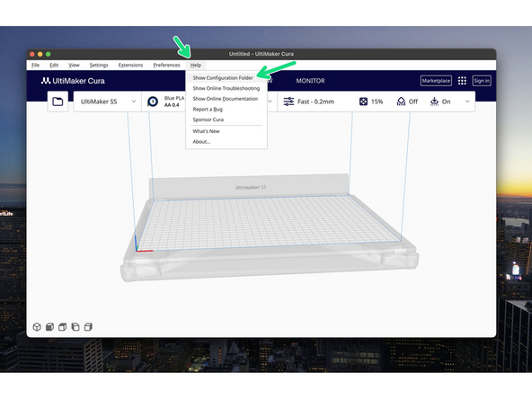Click the Sign in button
Image resolution: width=532 pixels, height=399 pixels.
click(x=482, y=81)
